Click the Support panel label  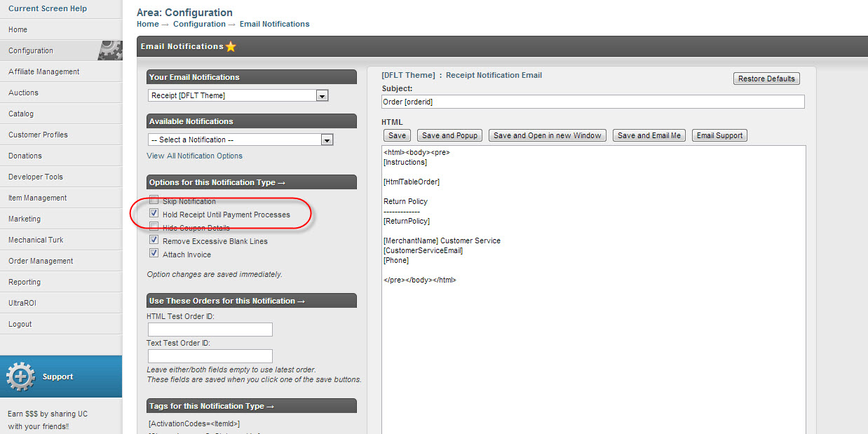coord(57,377)
